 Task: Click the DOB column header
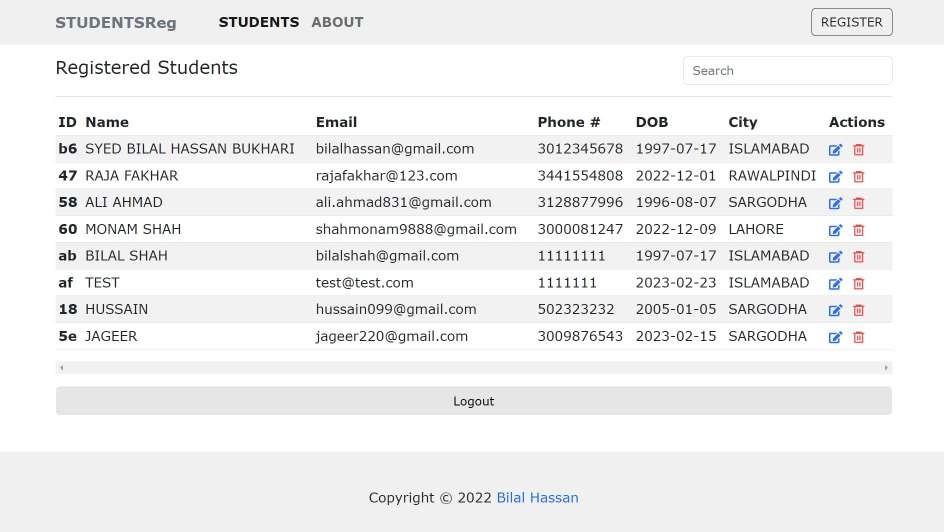652,122
